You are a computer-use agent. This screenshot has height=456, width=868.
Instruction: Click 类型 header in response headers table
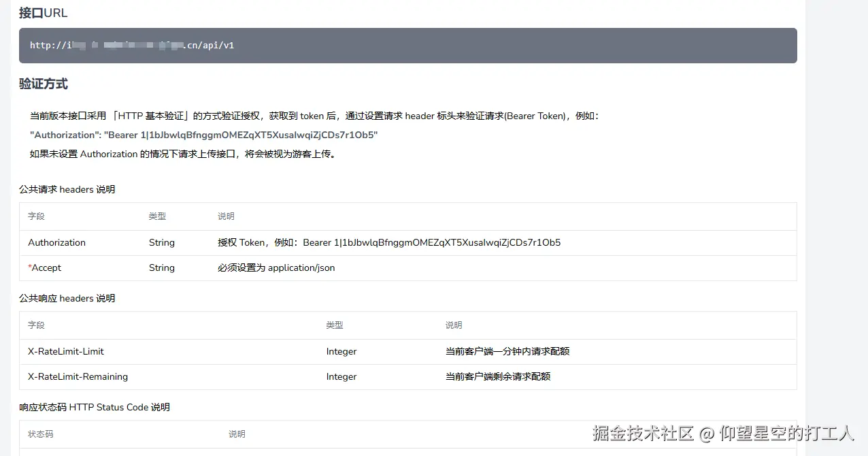coord(335,325)
